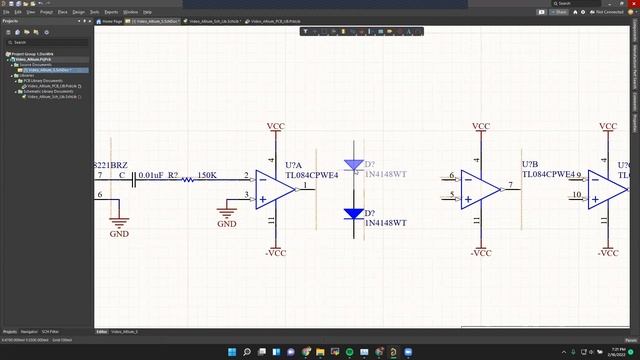640x360 pixels.
Task: Click the top-right global Search box
Action: click(x=576, y=3)
